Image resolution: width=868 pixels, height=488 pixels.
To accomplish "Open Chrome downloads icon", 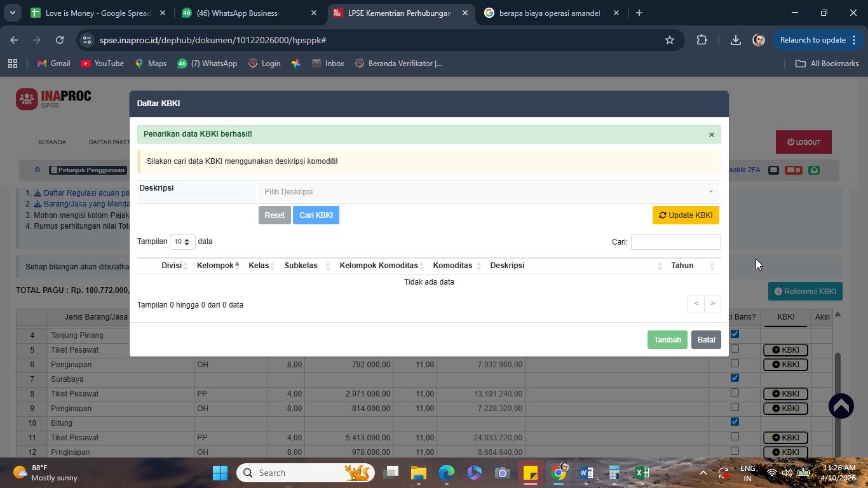I will (735, 40).
